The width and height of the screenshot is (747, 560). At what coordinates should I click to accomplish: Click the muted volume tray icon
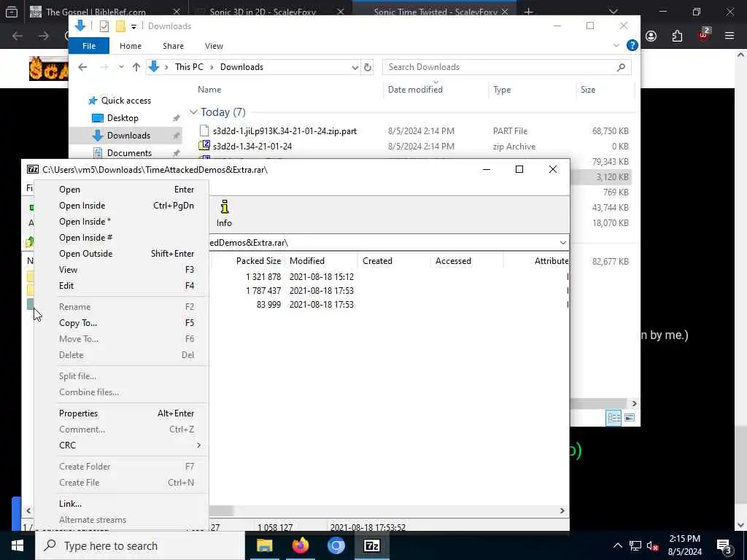652,545
